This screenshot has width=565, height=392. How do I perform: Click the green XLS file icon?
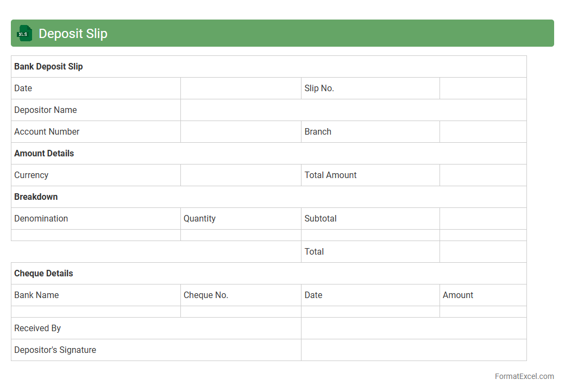click(x=24, y=33)
